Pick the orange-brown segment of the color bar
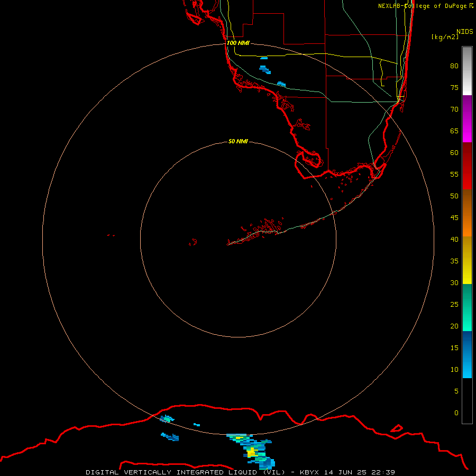Image resolution: width=476 pixels, height=476 pixels. 467,213
